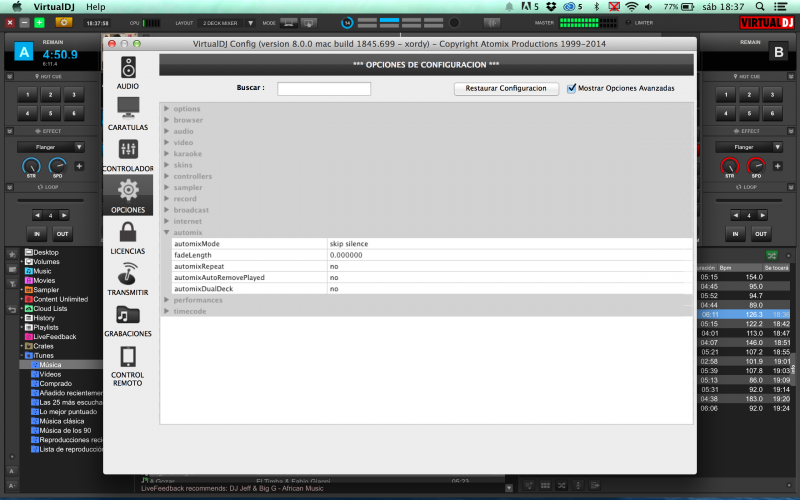Click the fadeLength value 0.000000
Viewport: 800px width, 500px height.
click(346, 255)
